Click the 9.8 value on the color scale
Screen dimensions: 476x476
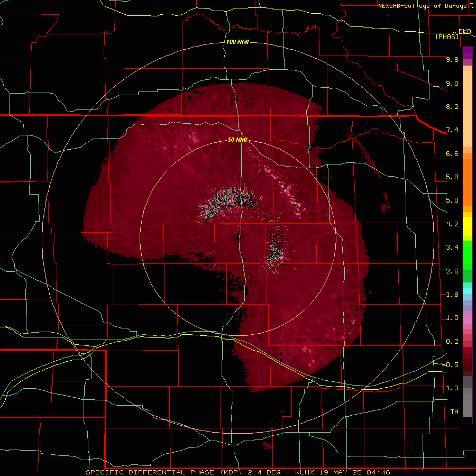click(452, 59)
